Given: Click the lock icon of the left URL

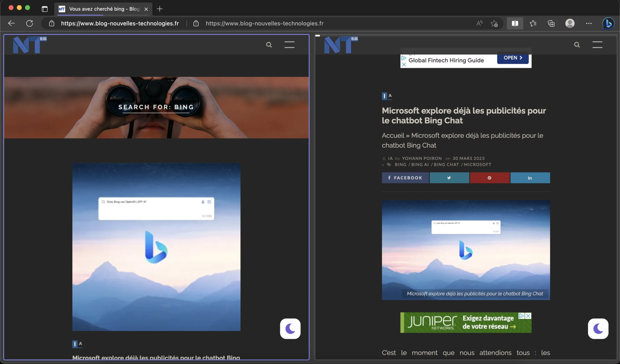Looking at the screenshot, I should point(51,23).
